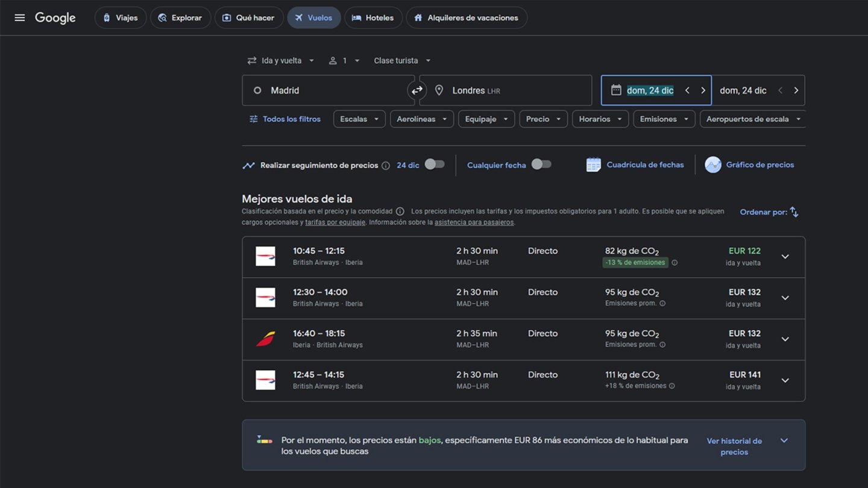The height and width of the screenshot is (488, 868).
Task: Click the Iberia logo of 16:40 flight
Action: pos(265,339)
